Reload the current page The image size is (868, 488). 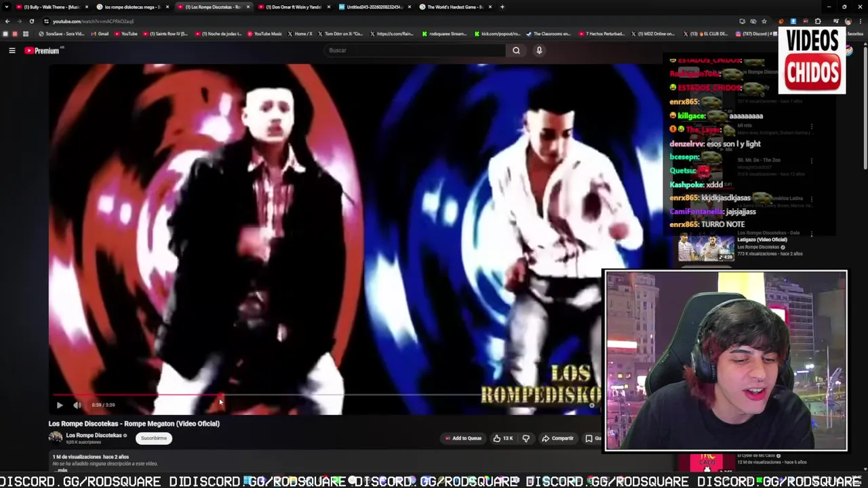tap(31, 21)
